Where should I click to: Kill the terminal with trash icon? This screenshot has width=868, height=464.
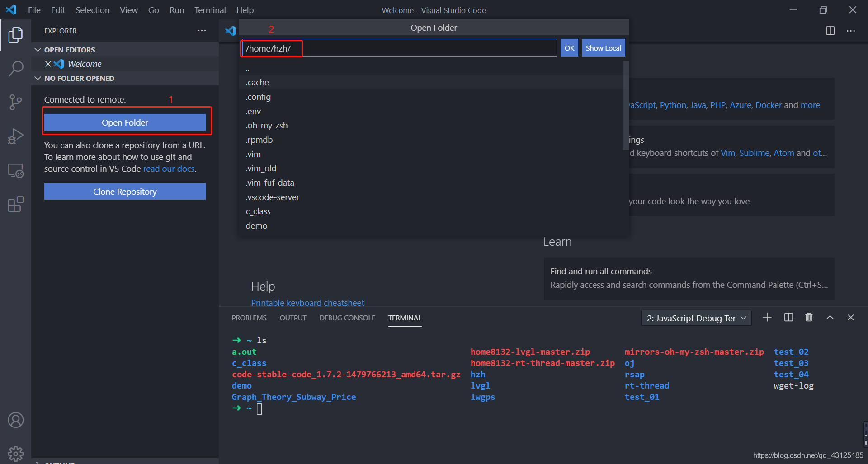tap(809, 318)
